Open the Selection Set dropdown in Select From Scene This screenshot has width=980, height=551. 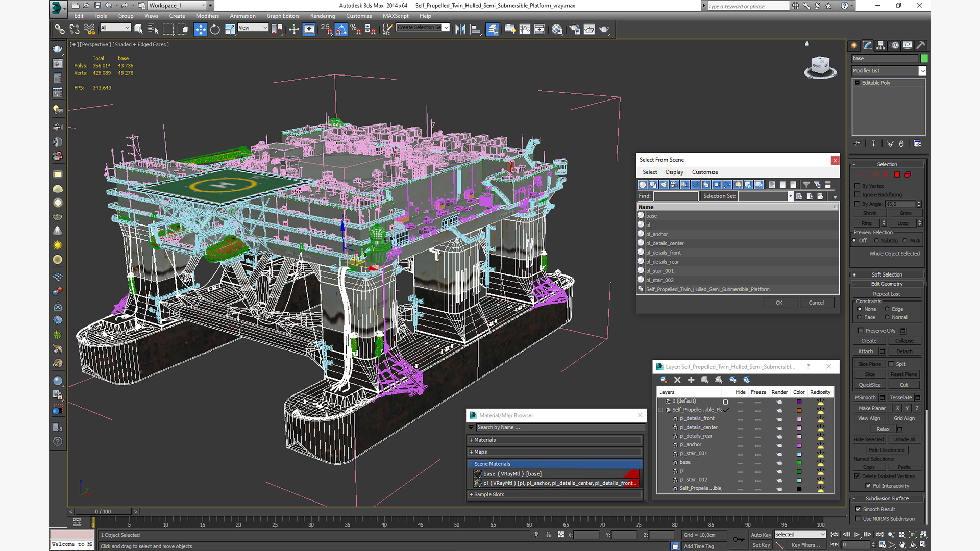[790, 196]
